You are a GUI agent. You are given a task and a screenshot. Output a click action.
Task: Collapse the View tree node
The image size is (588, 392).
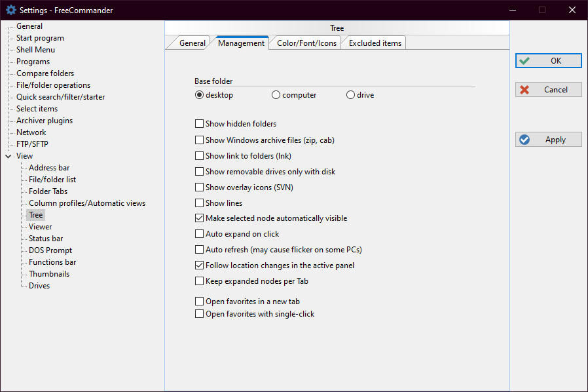[x=8, y=157]
